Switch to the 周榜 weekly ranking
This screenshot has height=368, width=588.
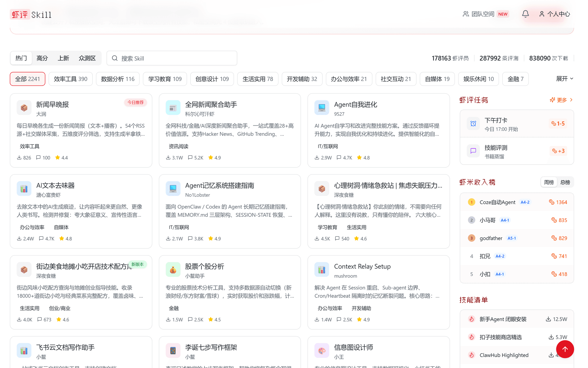(x=549, y=182)
